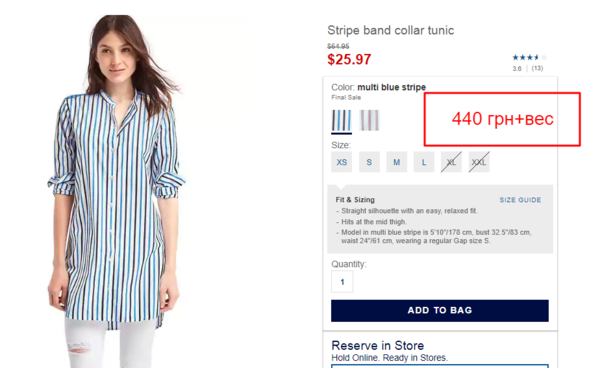Choose size S

coord(369,162)
